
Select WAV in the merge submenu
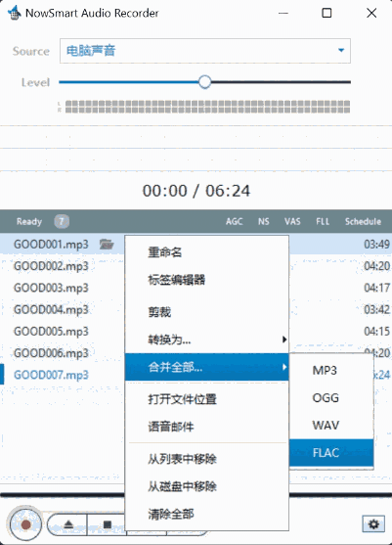pos(331,425)
